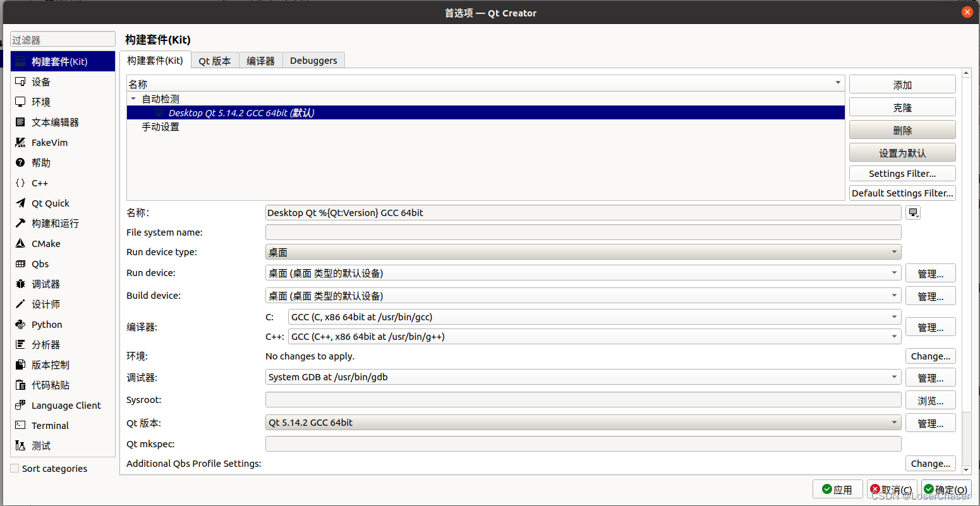Open the Build device dropdown
Viewport: 980px width, 506px height.
tap(583, 296)
